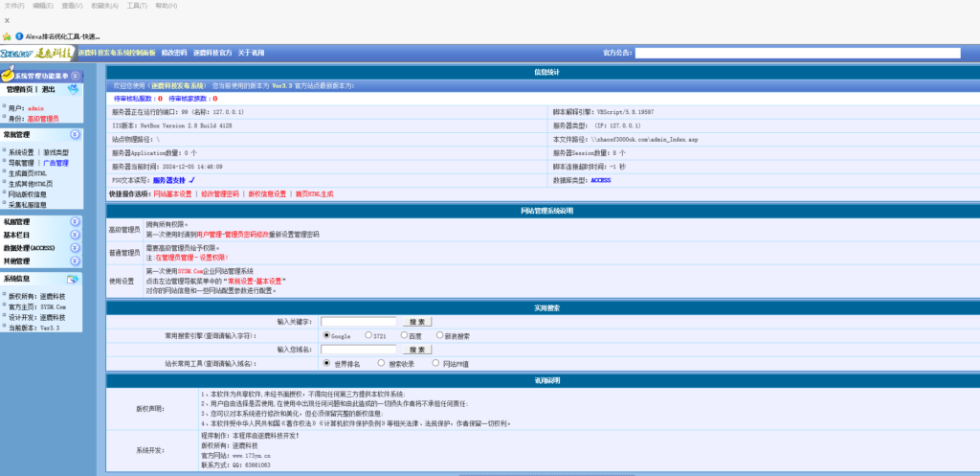Open the 网站基本设置 quick link

click(172, 193)
